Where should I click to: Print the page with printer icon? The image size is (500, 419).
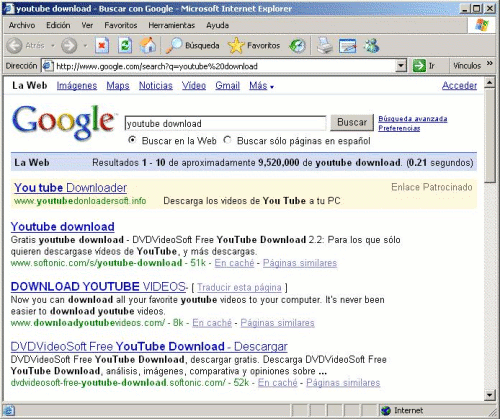[x=325, y=46]
